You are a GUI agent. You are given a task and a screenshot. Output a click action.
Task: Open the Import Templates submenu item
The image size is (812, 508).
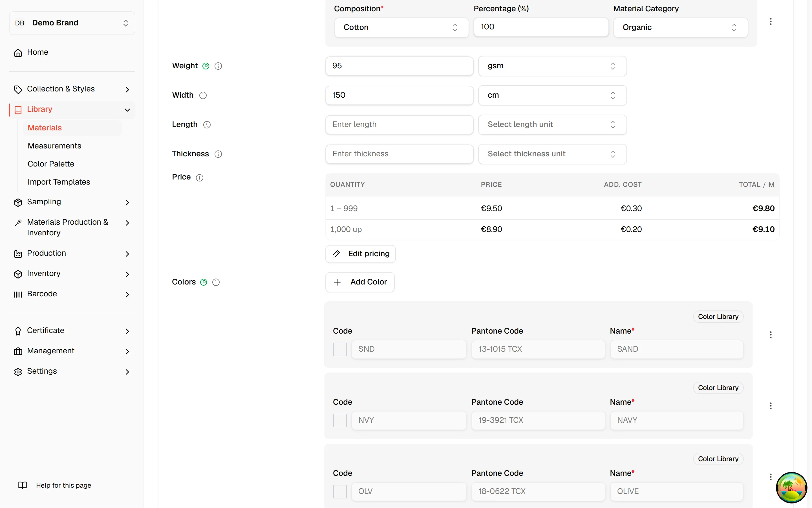click(x=72, y=182)
